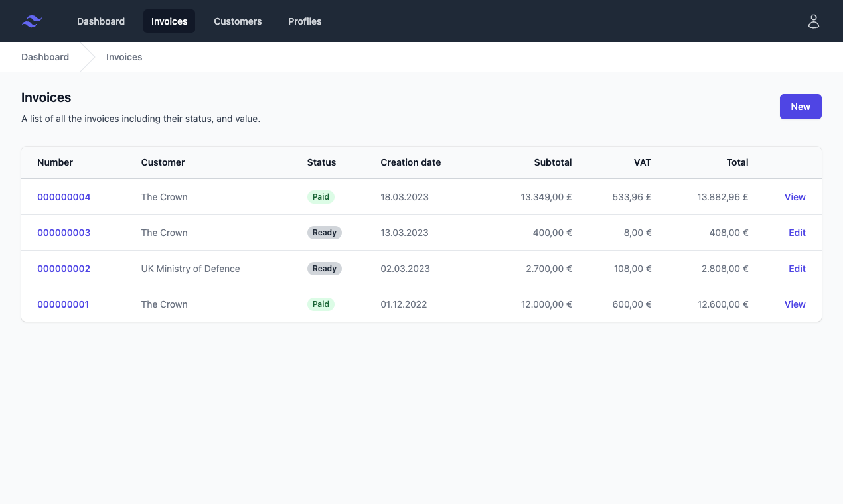Click the Paid badge on invoice 000000004
The height and width of the screenshot is (504, 843).
click(x=321, y=197)
